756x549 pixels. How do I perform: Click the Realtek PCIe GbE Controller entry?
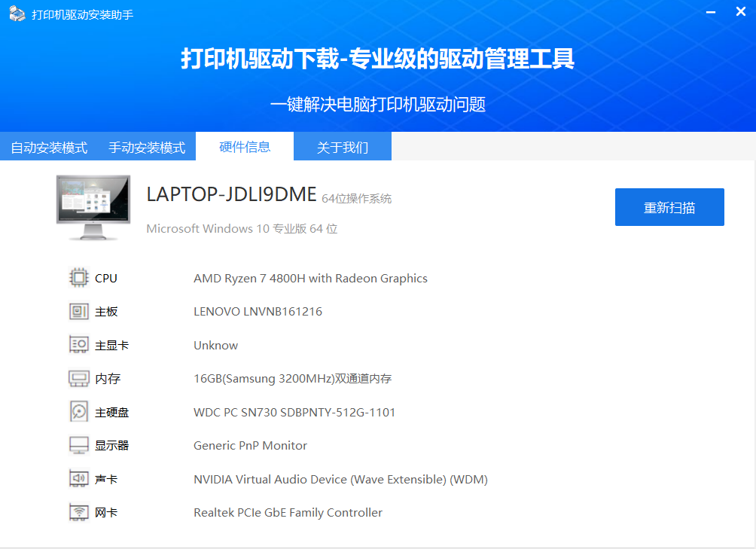pos(288,513)
